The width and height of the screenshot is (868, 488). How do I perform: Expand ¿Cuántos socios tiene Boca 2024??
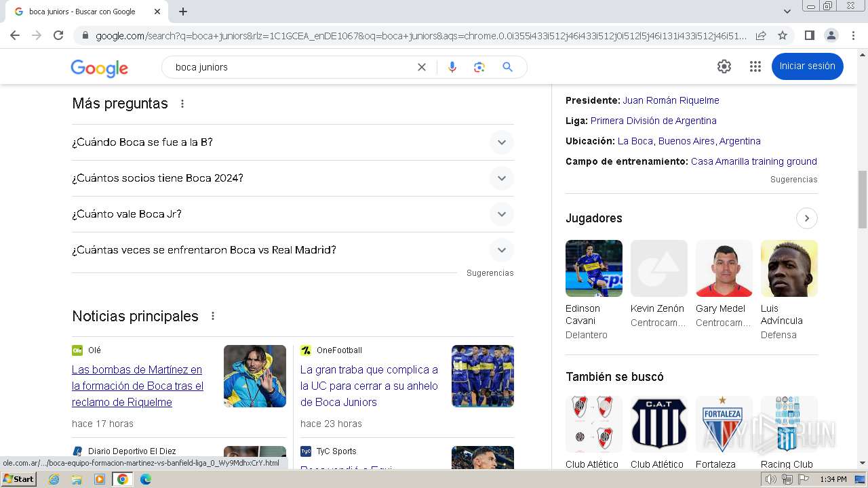292,178
